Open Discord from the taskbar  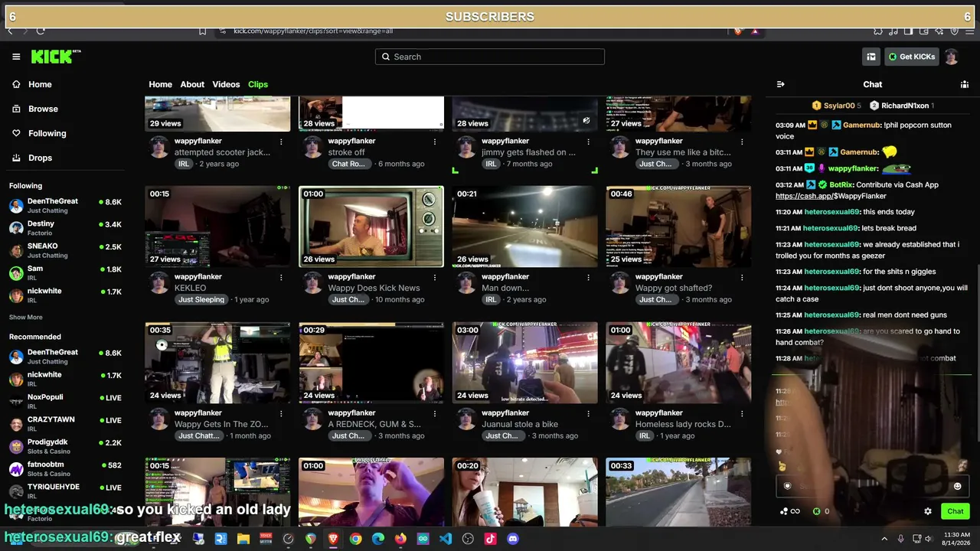513,539
